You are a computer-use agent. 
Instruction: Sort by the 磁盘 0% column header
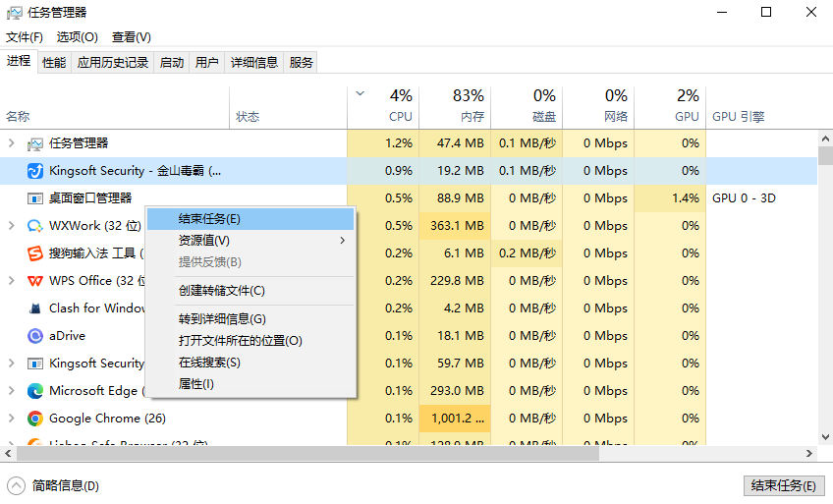point(527,108)
